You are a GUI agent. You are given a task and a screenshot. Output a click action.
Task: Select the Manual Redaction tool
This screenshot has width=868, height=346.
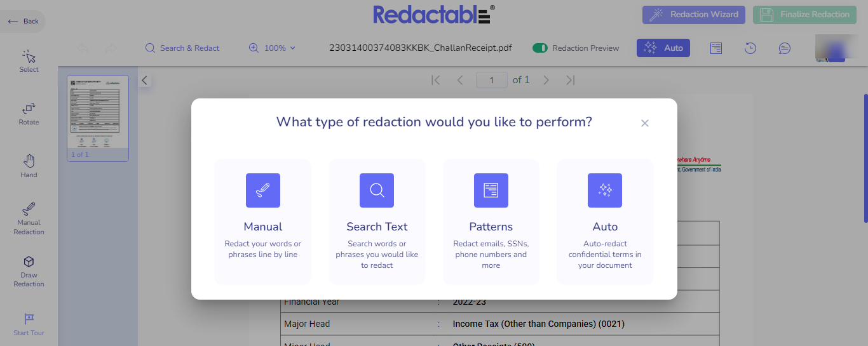point(29,219)
